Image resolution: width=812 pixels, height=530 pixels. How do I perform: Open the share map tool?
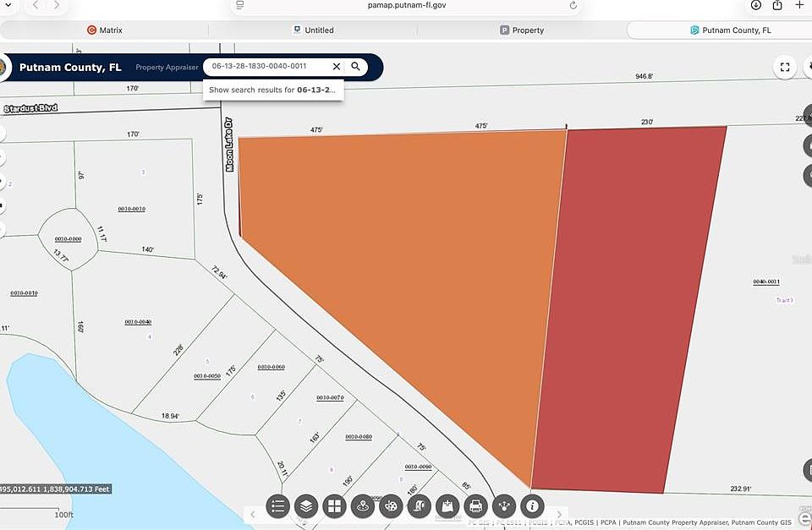pos(504,506)
